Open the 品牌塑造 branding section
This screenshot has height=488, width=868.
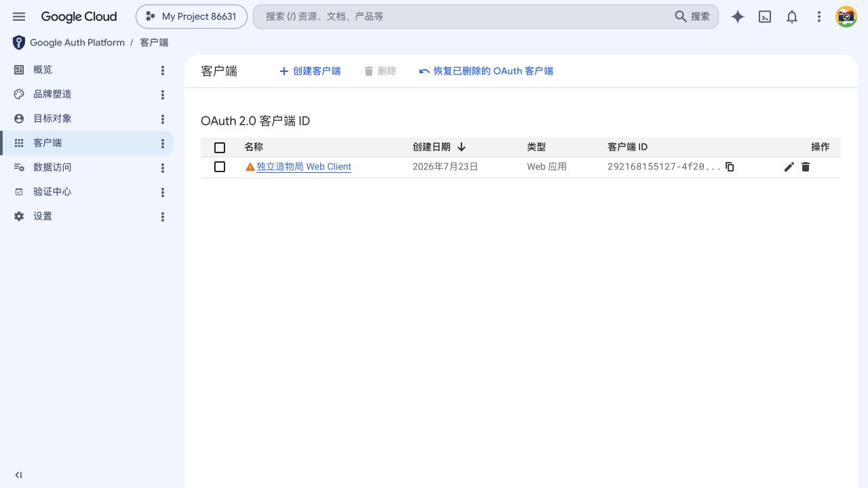coord(52,94)
